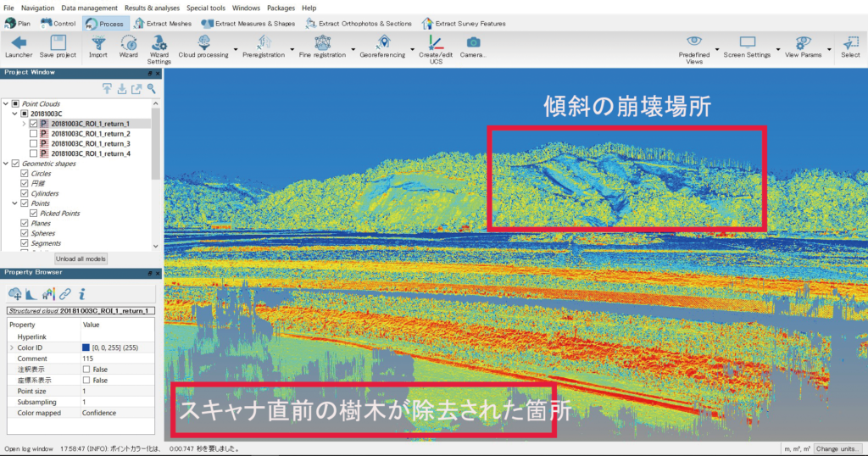Click Change units button
Image resolution: width=868 pixels, height=456 pixels.
point(837,449)
